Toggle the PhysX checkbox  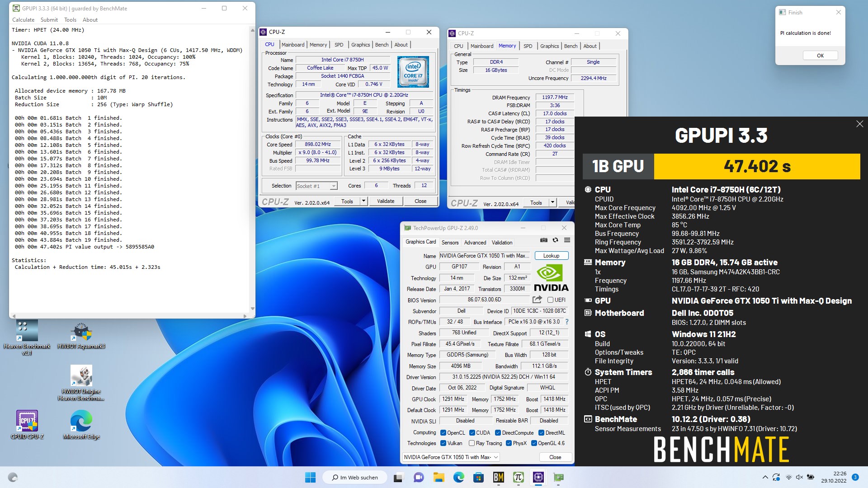509,443
